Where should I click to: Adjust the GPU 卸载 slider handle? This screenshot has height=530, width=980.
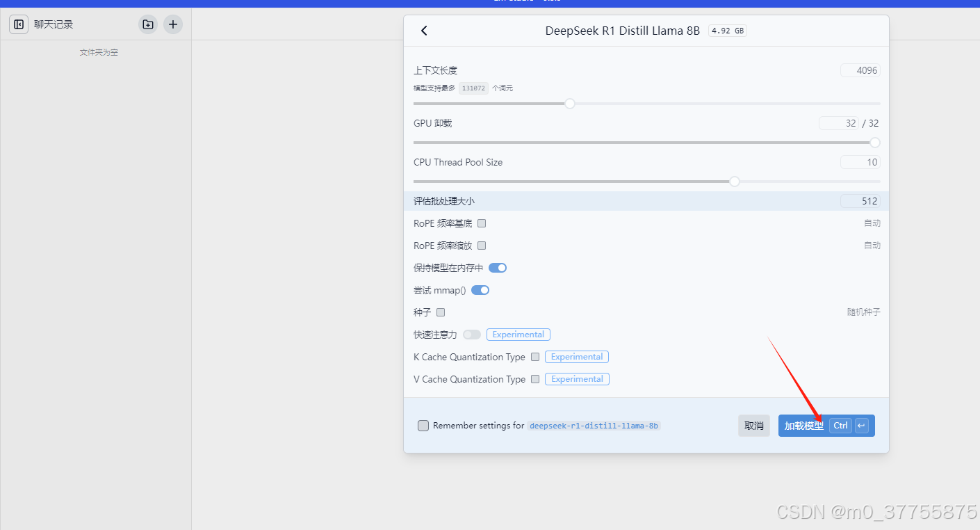(875, 143)
